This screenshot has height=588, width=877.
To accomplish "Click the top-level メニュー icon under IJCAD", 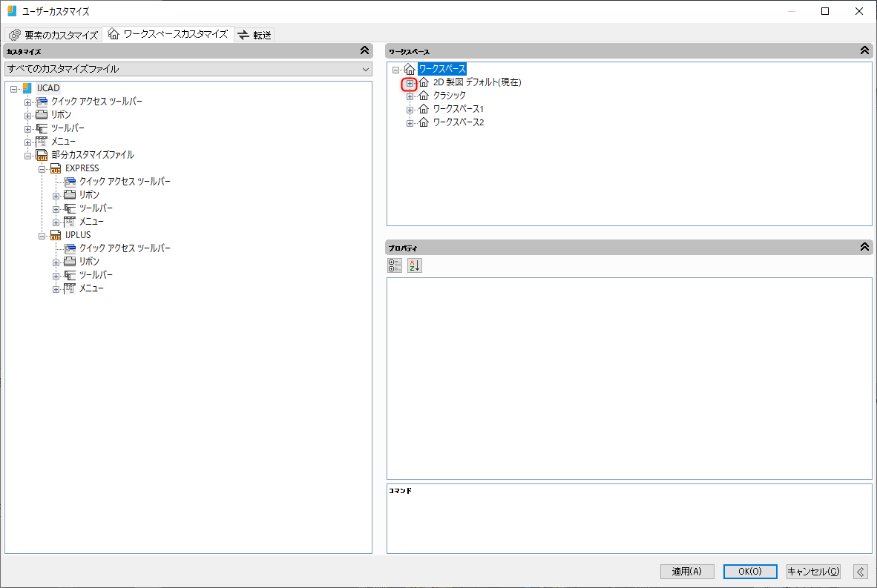I will (x=42, y=142).
